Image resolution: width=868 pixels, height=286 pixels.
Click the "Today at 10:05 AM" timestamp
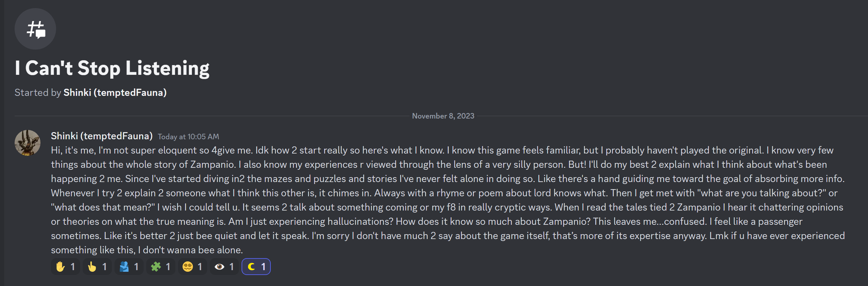(x=188, y=137)
